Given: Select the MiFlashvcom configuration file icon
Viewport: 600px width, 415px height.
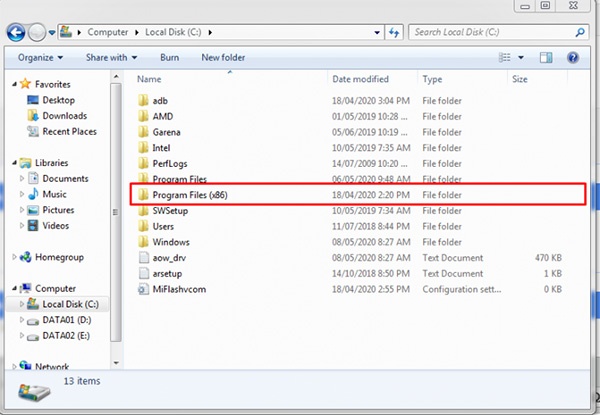Looking at the screenshot, I should [x=143, y=288].
